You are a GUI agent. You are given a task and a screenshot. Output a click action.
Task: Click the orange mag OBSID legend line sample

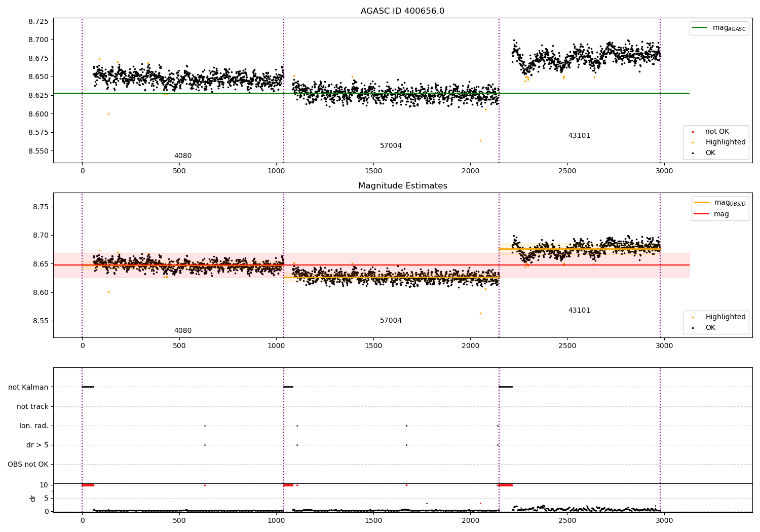[701, 203]
